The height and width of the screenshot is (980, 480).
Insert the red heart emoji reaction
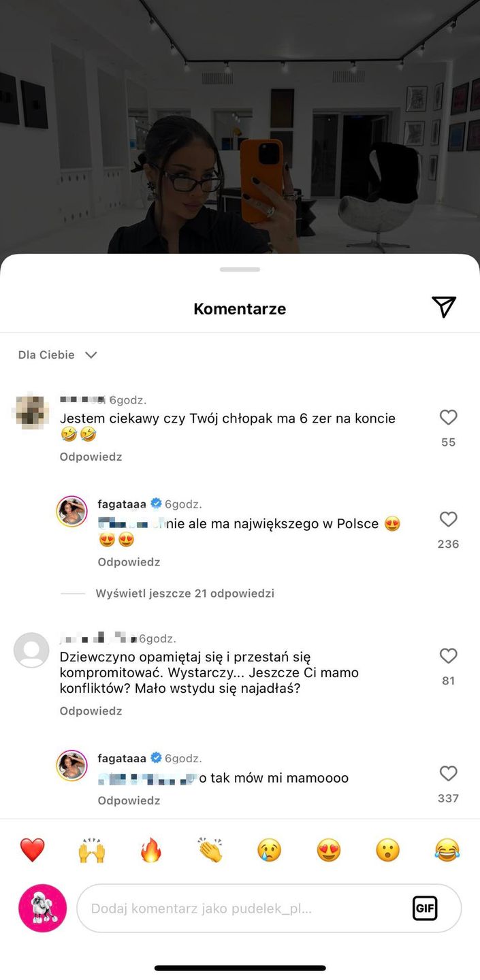pyautogui.click(x=32, y=850)
